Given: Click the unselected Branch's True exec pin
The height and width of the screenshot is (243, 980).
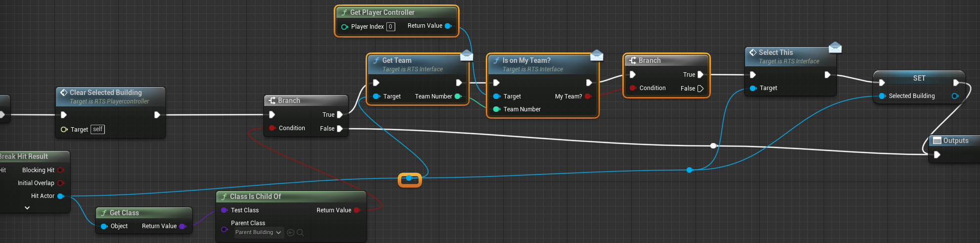Looking at the screenshot, I should coord(340,115).
